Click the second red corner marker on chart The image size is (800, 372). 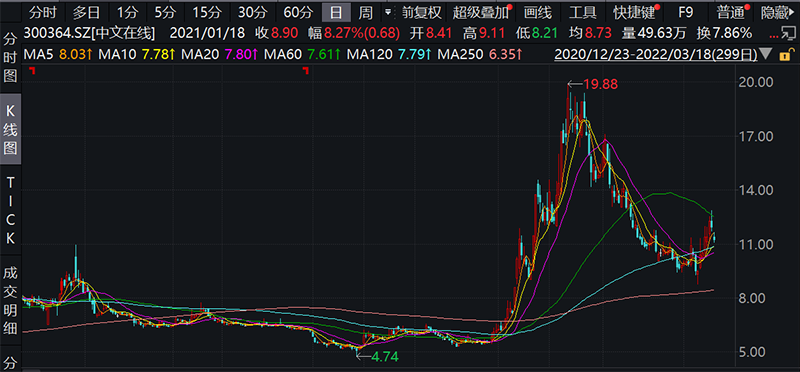click(306, 70)
